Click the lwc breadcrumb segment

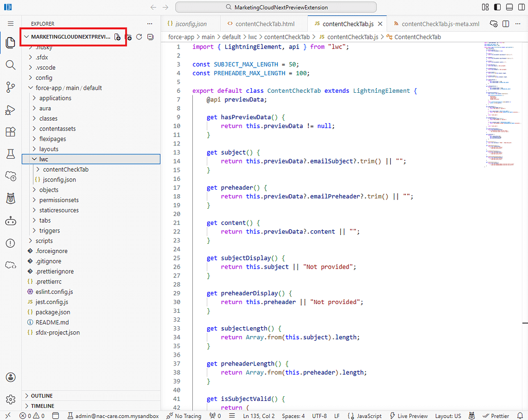(x=253, y=37)
